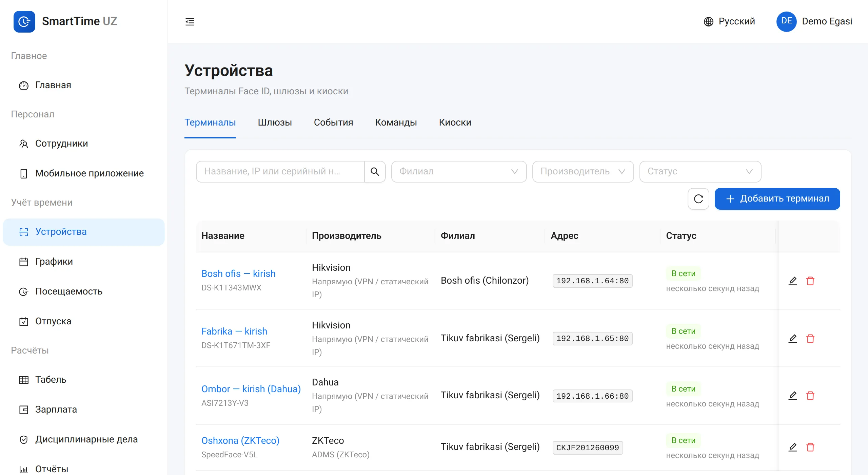Refresh the terminals list

[x=698, y=199]
